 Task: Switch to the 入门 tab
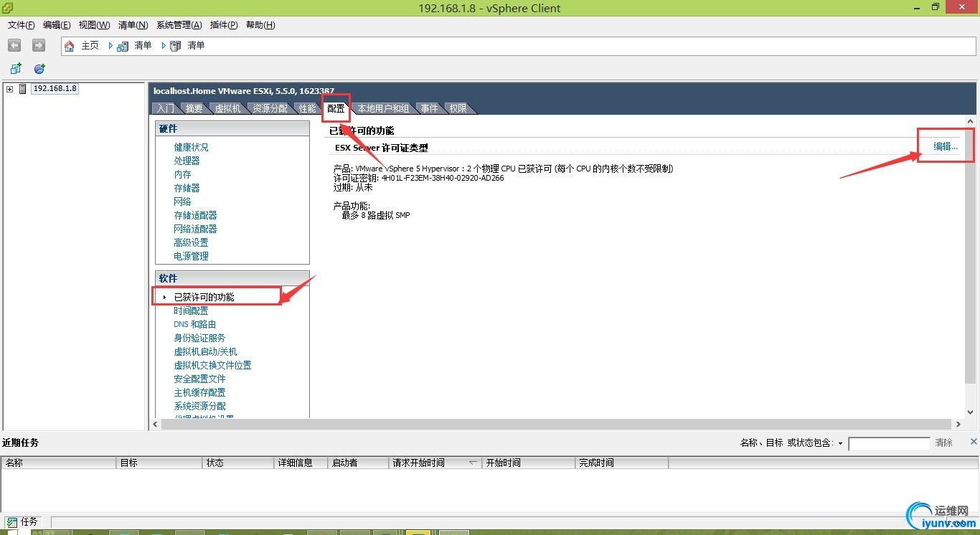click(165, 108)
